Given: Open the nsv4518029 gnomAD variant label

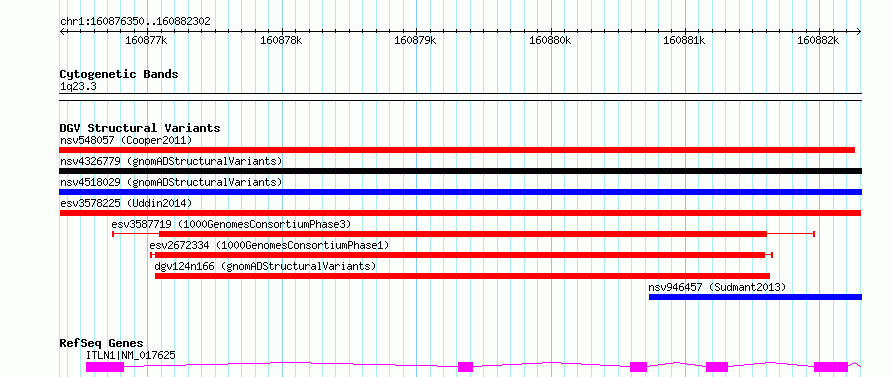Looking at the screenshot, I should 171,182.
